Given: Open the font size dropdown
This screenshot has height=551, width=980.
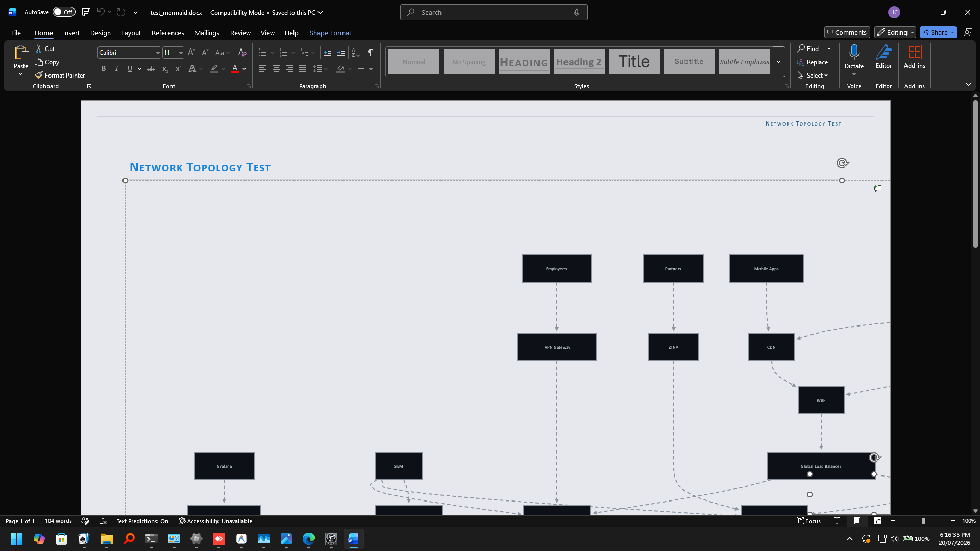Looking at the screenshot, I should pyautogui.click(x=181, y=53).
